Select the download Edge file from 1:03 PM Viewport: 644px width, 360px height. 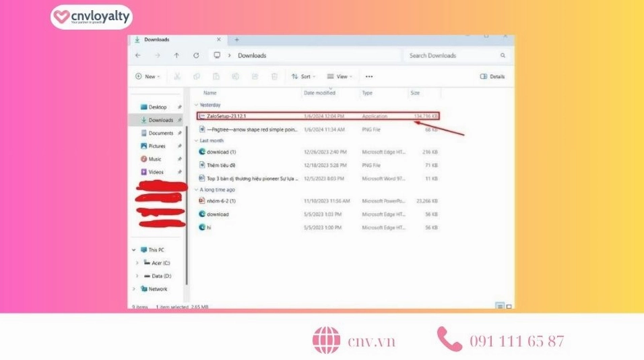click(318, 214)
